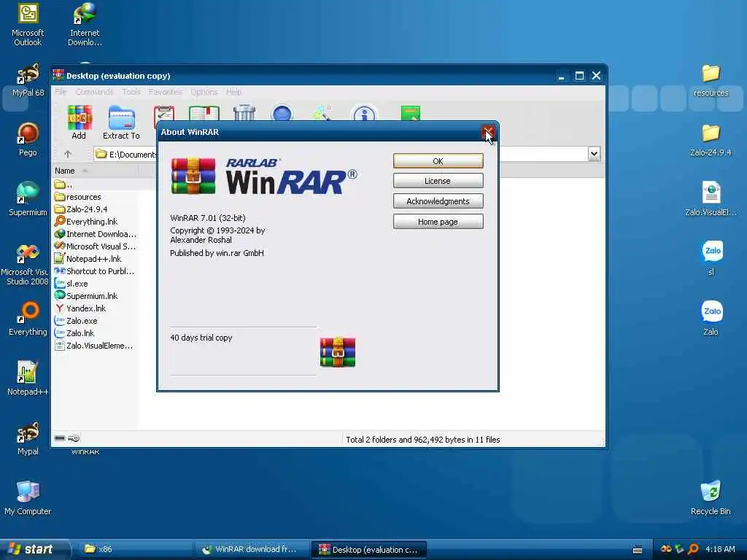Open the Acknowledgments button
The height and width of the screenshot is (560, 747).
coord(438,201)
